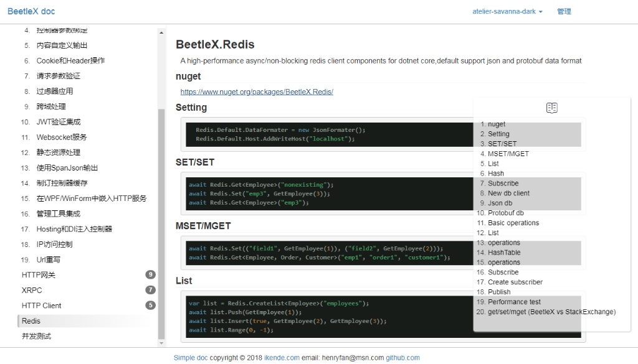Open JWT验证集成 in the sidebar
The image size is (638, 364).
coord(59,122)
